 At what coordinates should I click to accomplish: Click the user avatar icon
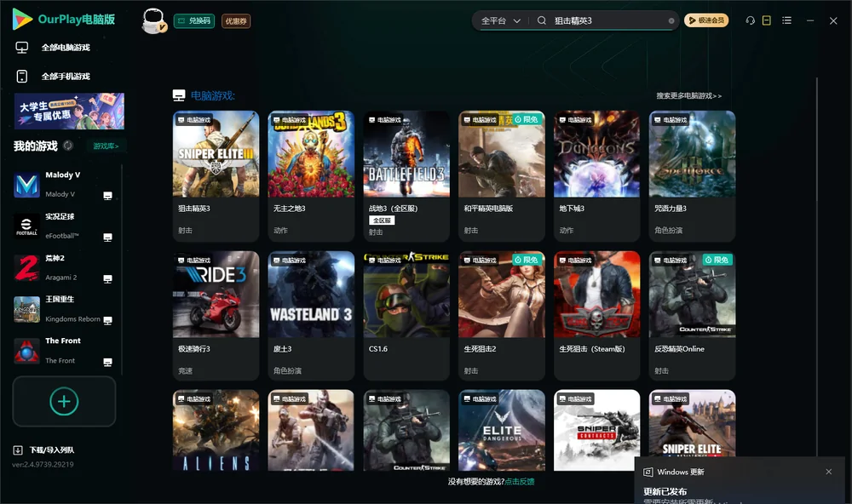click(x=153, y=21)
